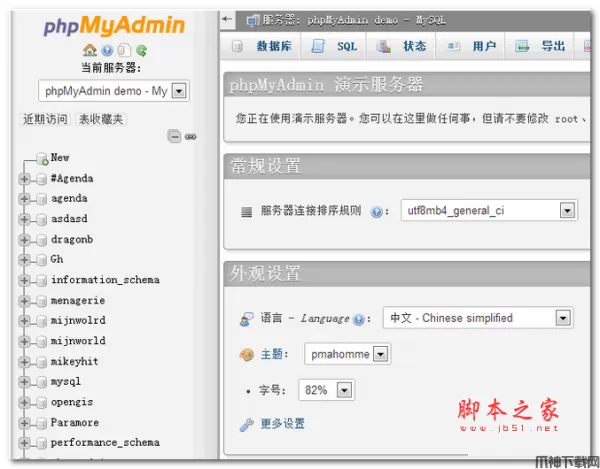
Task: Open the language selection dropdown
Action: pos(478,318)
